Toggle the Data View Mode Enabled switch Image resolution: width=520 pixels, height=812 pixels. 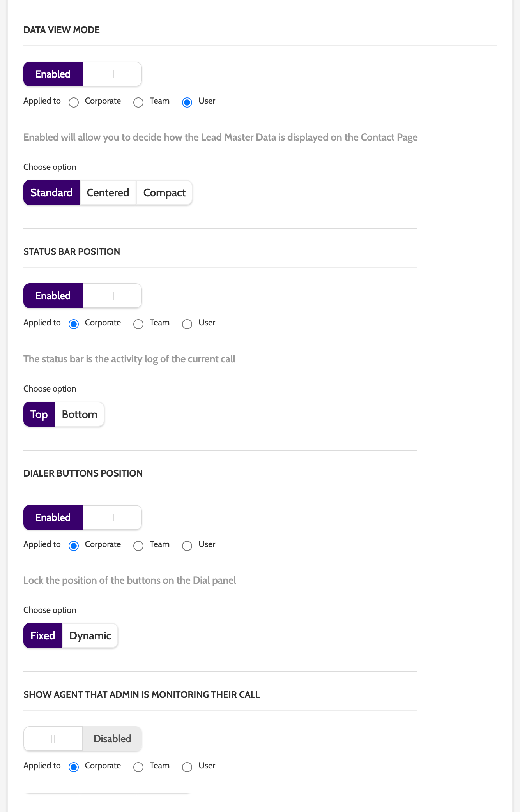click(x=82, y=74)
